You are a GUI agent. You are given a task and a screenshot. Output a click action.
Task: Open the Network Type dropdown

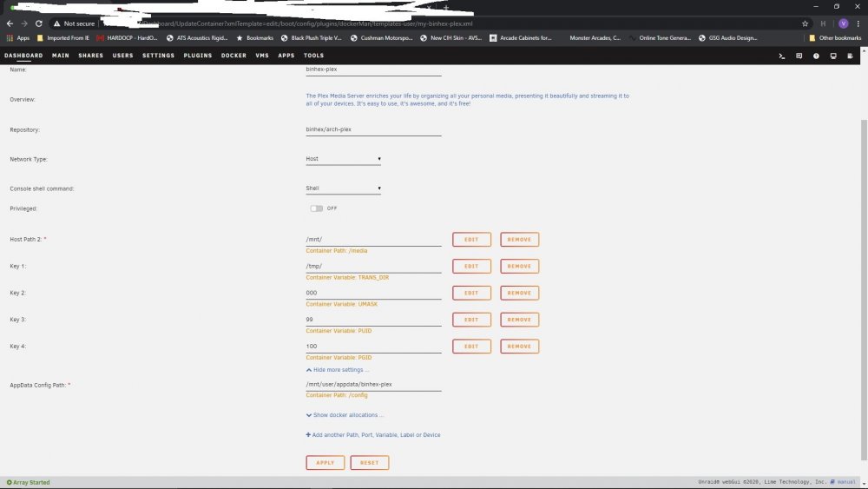tap(343, 159)
